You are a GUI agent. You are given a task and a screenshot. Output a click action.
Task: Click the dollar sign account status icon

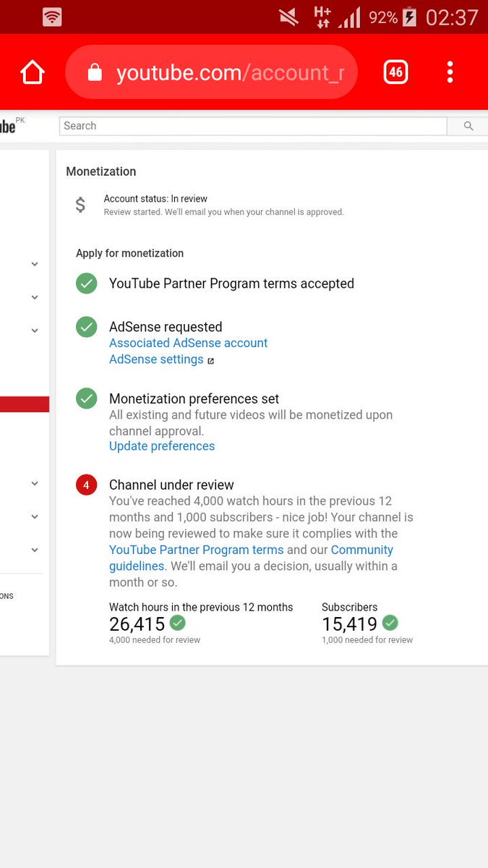(x=80, y=205)
